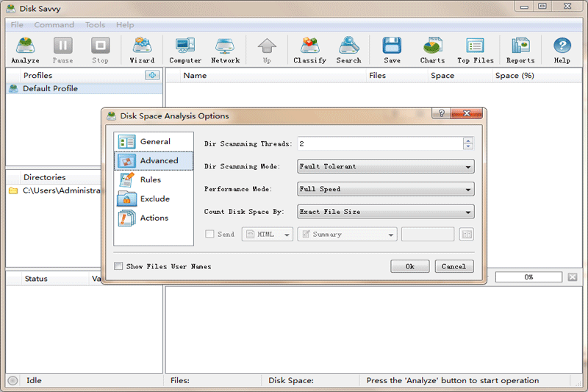This screenshot has width=588, height=392.
Task: Switch to the General options tab
Action: (x=154, y=142)
